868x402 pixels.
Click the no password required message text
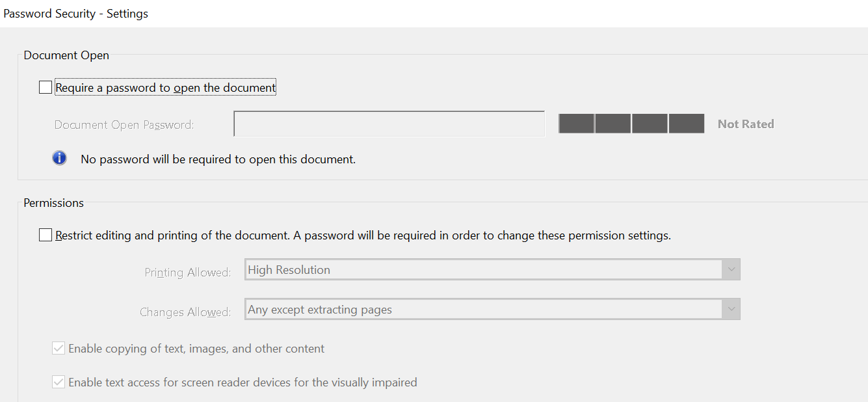pos(217,159)
